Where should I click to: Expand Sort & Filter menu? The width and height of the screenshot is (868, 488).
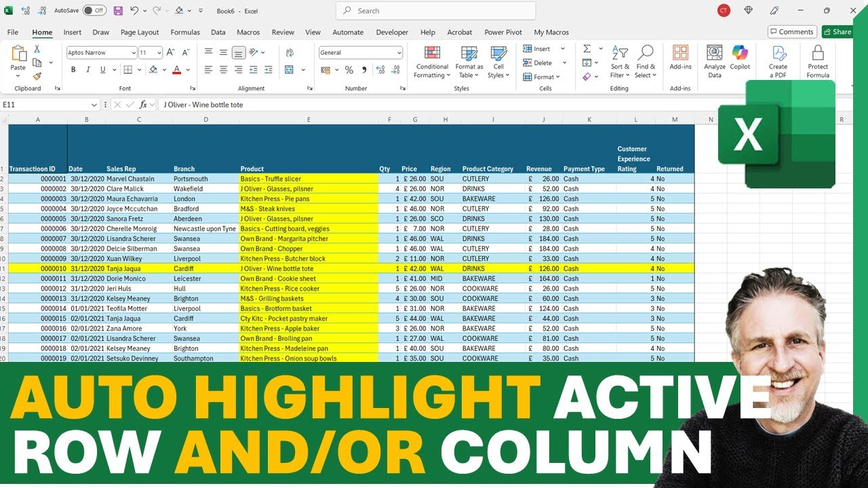620,61
